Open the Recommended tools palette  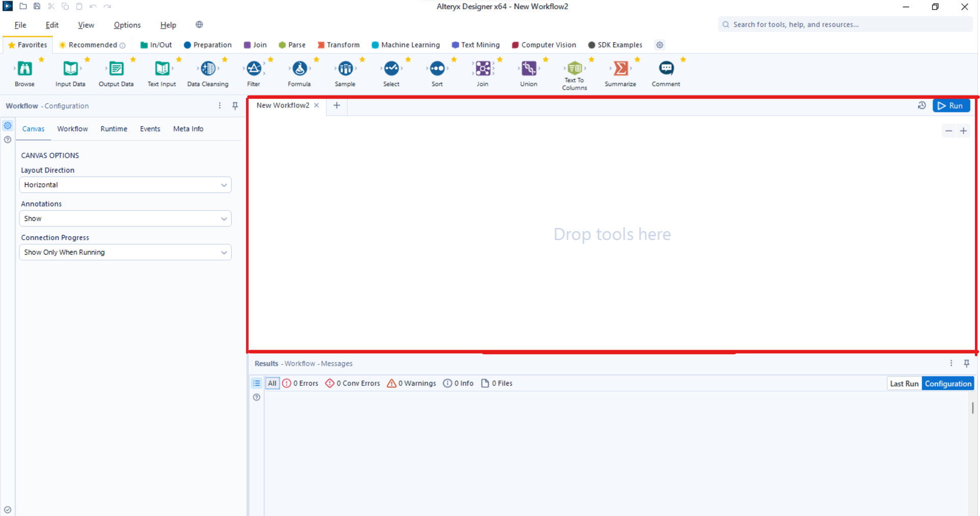(x=92, y=45)
